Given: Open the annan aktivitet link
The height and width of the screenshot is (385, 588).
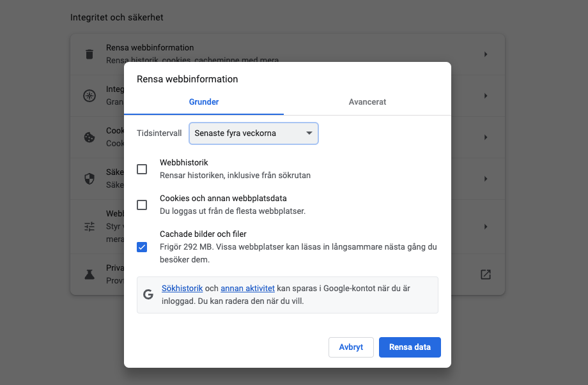Looking at the screenshot, I should [247, 289].
